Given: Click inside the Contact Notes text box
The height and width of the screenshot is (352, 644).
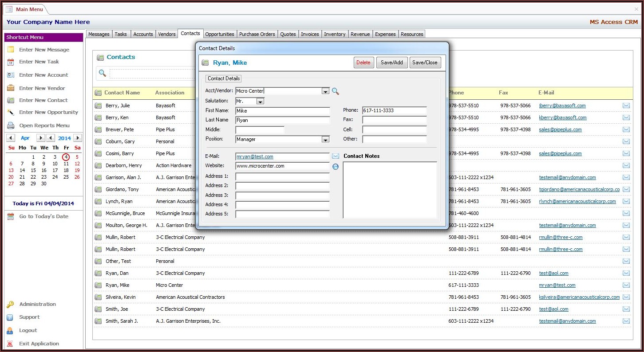Looking at the screenshot, I should click(390, 190).
